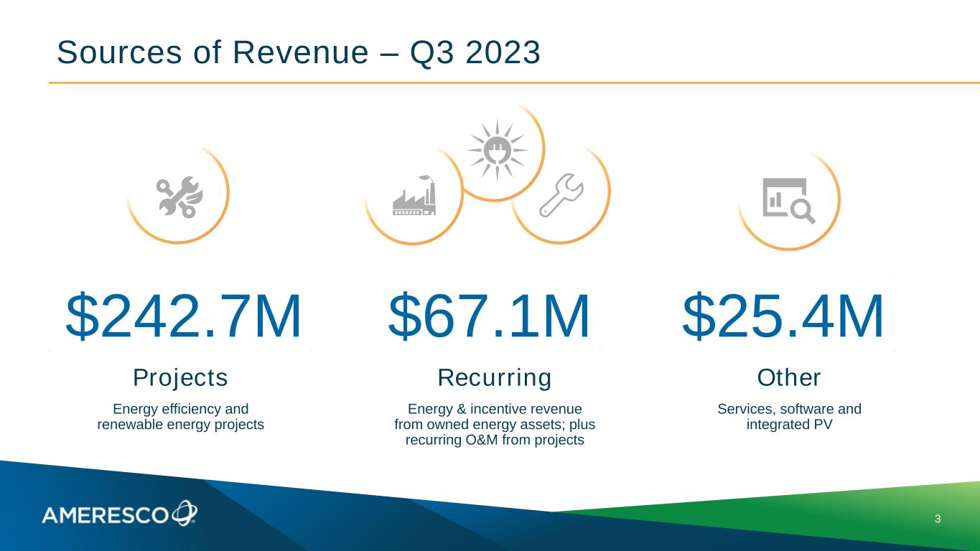Click the $242.7M revenue figure
The width and height of the screenshot is (980, 551).
tap(183, 316)
